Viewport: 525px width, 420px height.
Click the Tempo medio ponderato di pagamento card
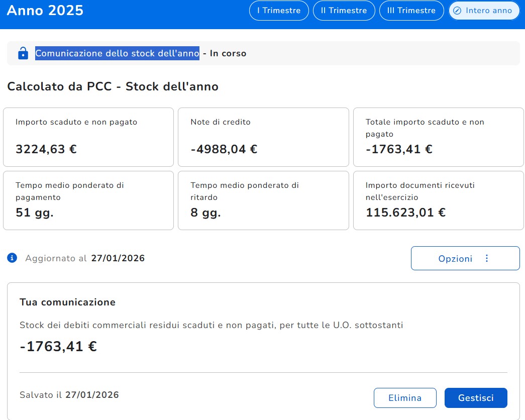click(x=88, y=200)
